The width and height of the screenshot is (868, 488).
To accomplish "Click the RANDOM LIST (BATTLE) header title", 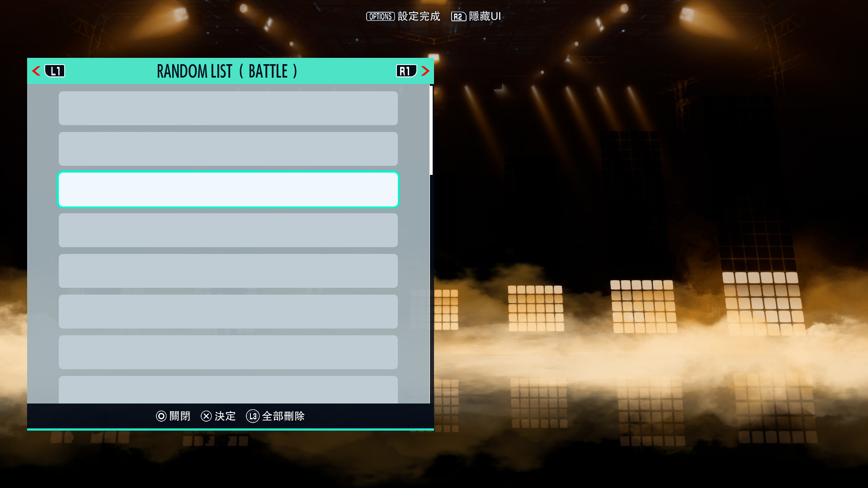I will click(x=227, y=71).
